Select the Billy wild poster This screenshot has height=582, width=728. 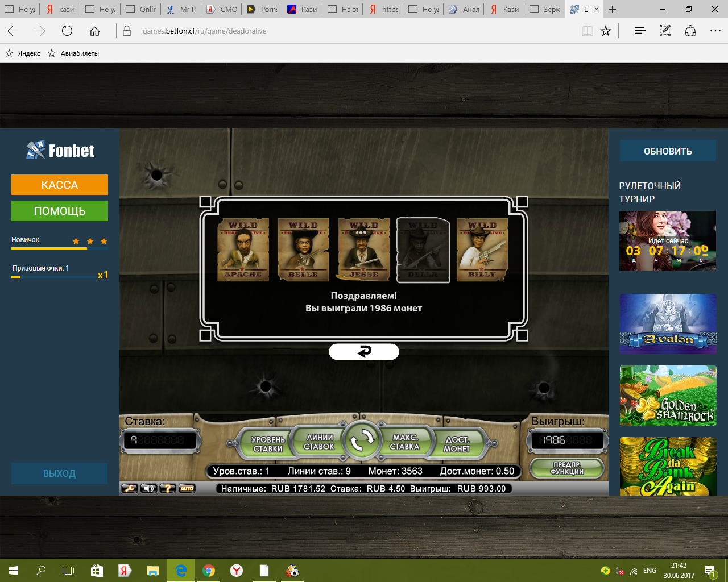click(482, 250)
